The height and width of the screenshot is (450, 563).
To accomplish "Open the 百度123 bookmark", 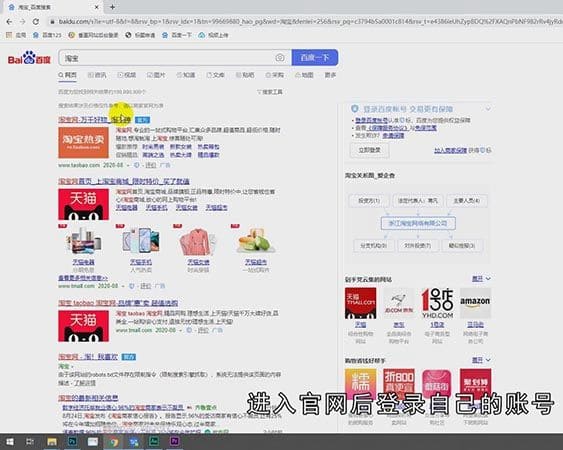I will click(47, 35).
